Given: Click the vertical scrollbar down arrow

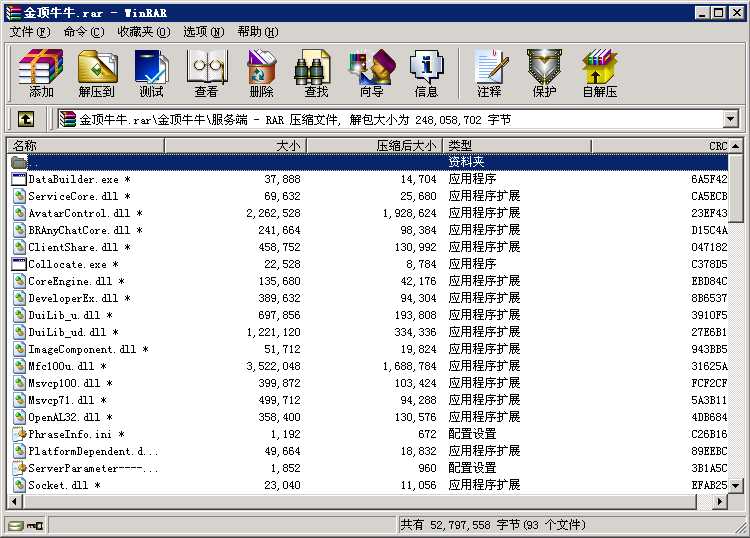Looking at the screenshot, I should [x=736, y=486].
